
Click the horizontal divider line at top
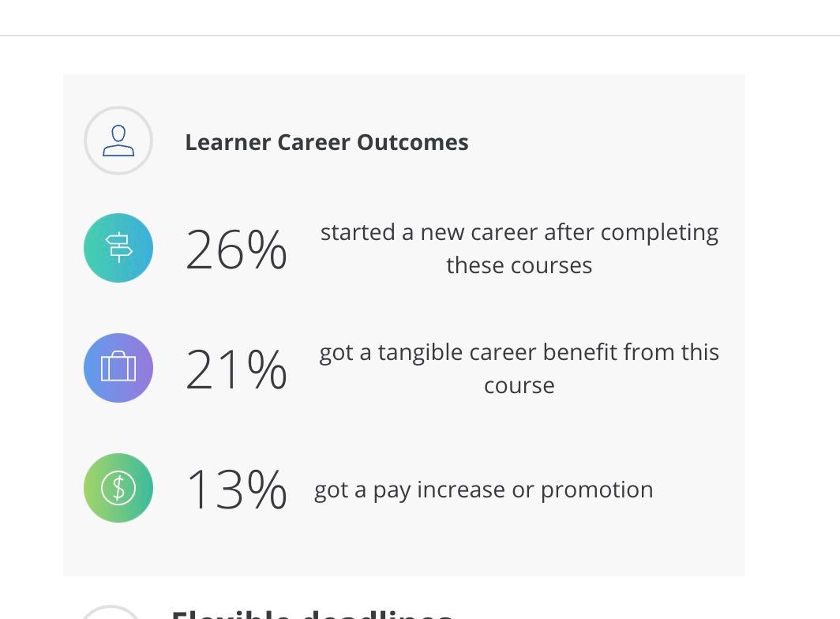[420, 36]
